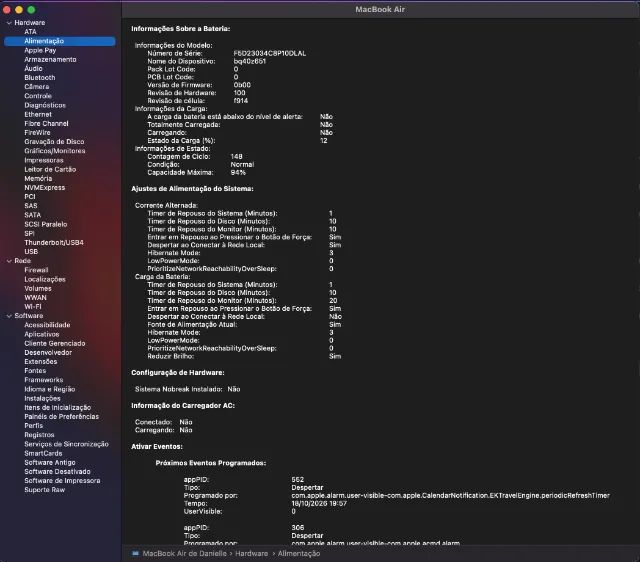This screenshot has width=640, height=562.
Task: Click the Contagem de Ciclo value 148
Action: coord(236,157)
